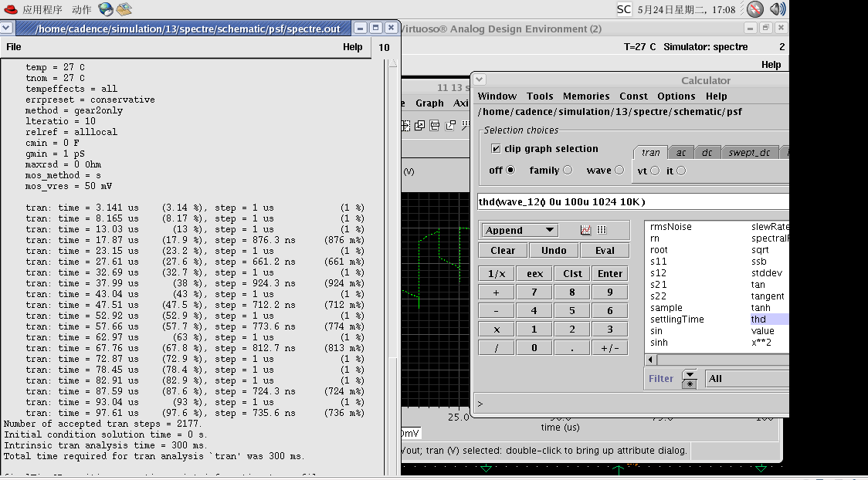Open the Memories menu in Calculator
The width and height of the screenshot is (868, 480).
(x=585, y=96)
